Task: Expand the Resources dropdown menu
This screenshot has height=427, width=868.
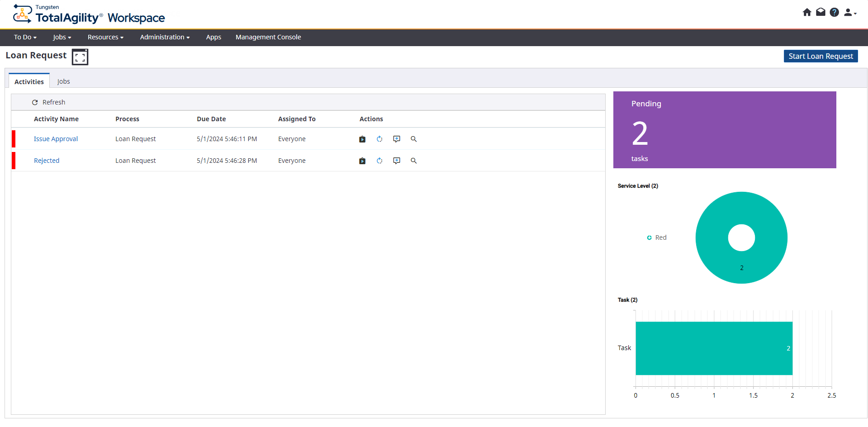Action: point(105,37)
